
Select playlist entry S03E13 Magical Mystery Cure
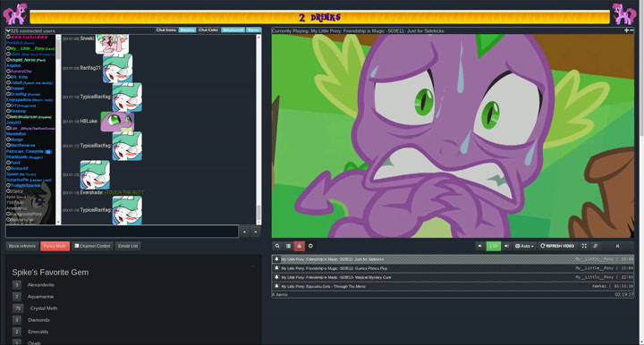[x=453, y=277]
